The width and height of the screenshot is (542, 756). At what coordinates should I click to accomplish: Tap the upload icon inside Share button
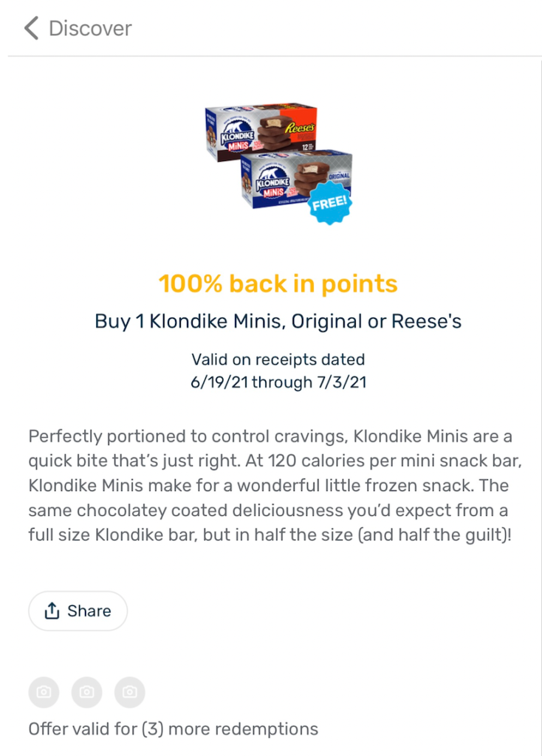[x=52, y=611]
